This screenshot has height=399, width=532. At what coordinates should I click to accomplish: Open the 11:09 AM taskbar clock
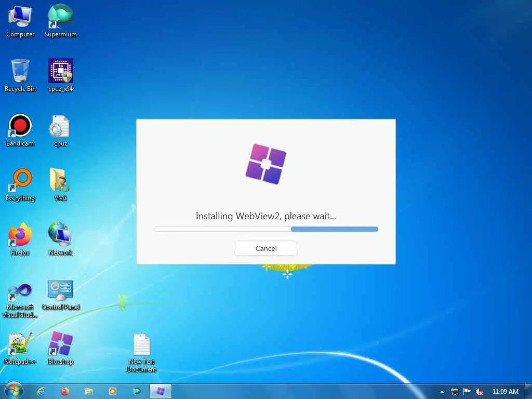pos(505,392)
